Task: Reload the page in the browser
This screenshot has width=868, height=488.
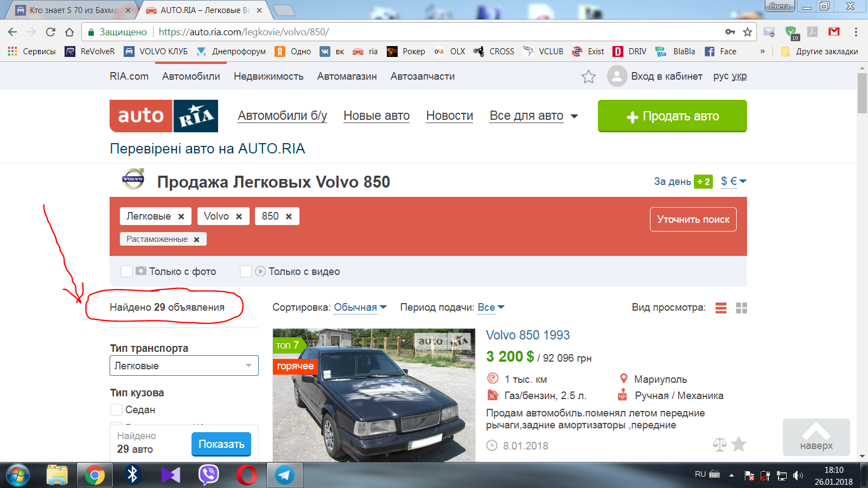Action: click(50, 32)
